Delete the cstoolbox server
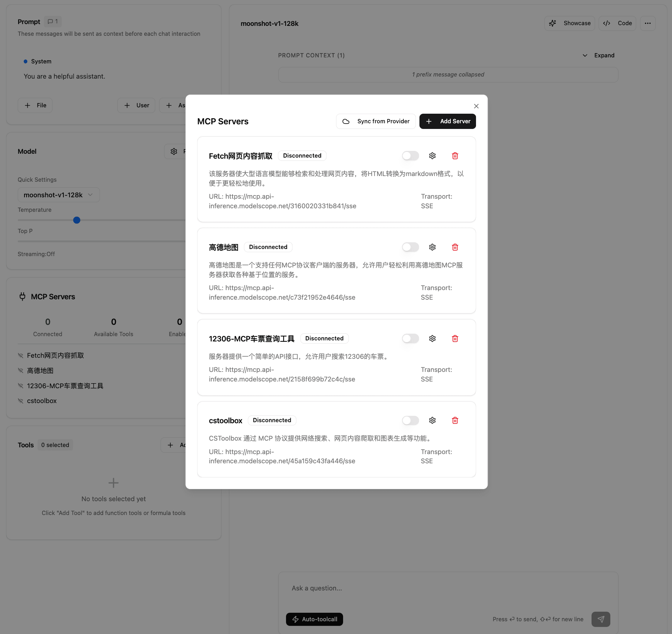The width and height of the screenshot is (672, 634). tap(455, 420)
